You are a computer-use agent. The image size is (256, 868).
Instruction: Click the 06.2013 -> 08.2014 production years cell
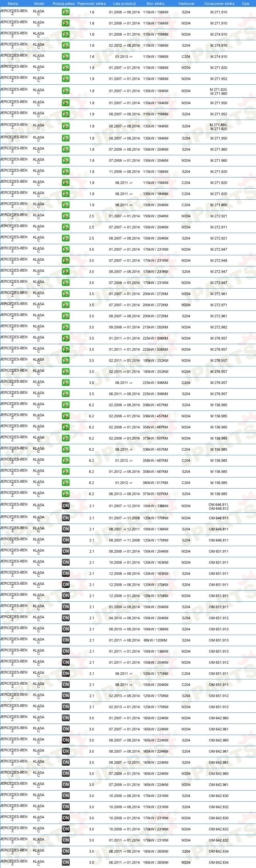(x=124, y=494)
